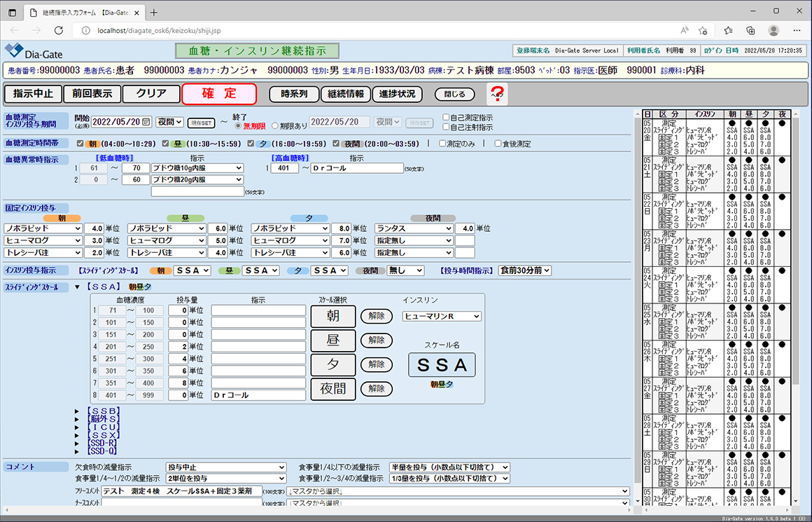Uncheck the 朝 measurement time checkbox
The image size is (812, 522).
click(x=80, y=144)
